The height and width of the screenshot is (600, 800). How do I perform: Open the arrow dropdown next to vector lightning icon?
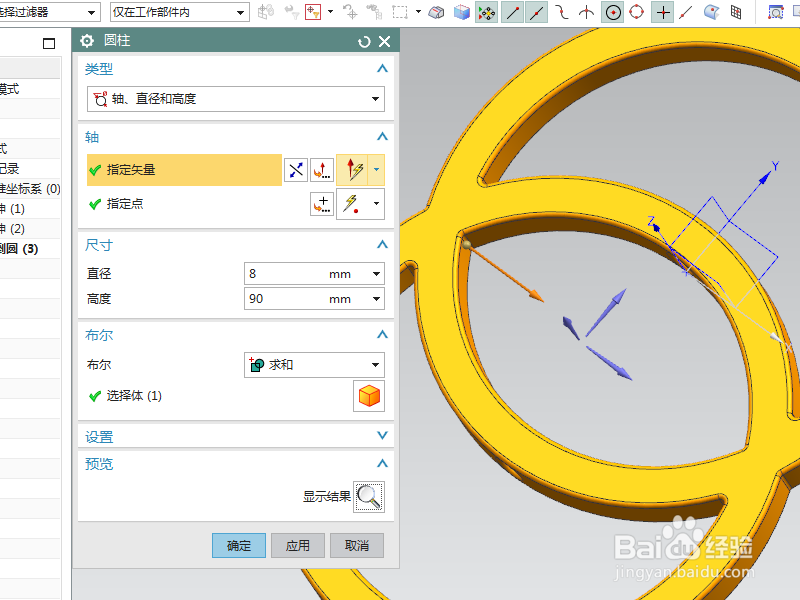(x=377, y=170)
